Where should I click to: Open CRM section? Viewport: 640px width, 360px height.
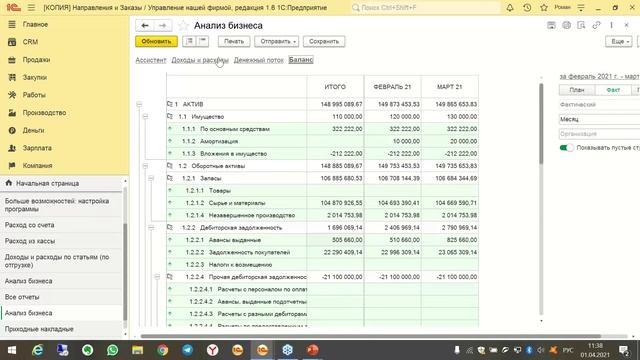click(30, 42)
